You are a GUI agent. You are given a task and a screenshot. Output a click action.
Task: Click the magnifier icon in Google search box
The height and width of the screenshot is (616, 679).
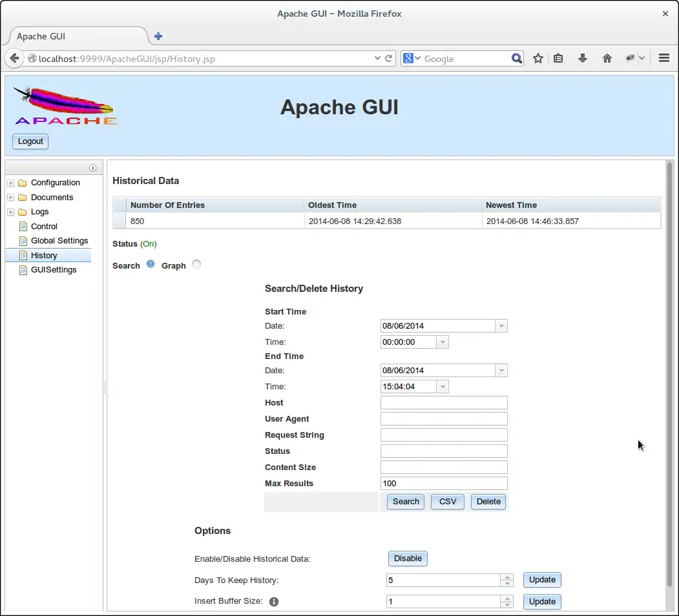tap(516, 59)
